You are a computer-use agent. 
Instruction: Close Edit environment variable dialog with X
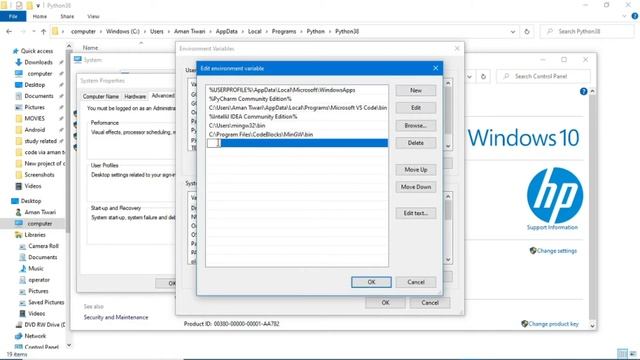pos(436,68)
